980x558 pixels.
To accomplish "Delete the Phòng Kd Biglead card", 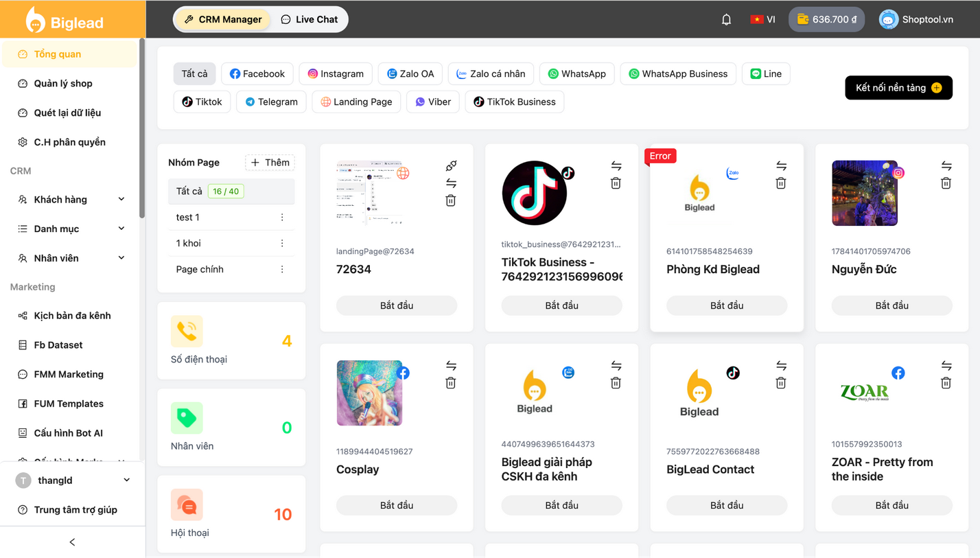I will 781,183.
